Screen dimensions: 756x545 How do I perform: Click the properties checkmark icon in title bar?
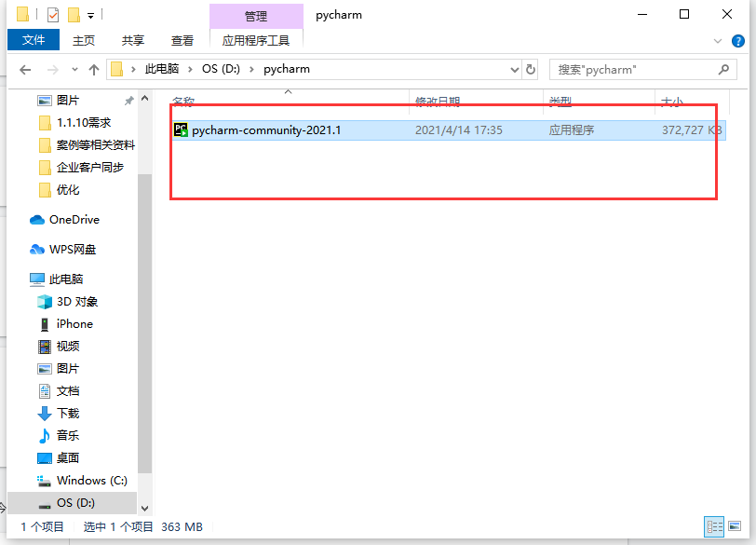(53, 15)
